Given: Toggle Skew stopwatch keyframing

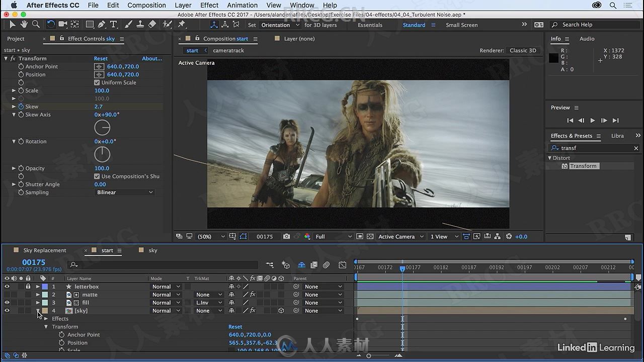Looking at the screenshot, I should [21, 107].
